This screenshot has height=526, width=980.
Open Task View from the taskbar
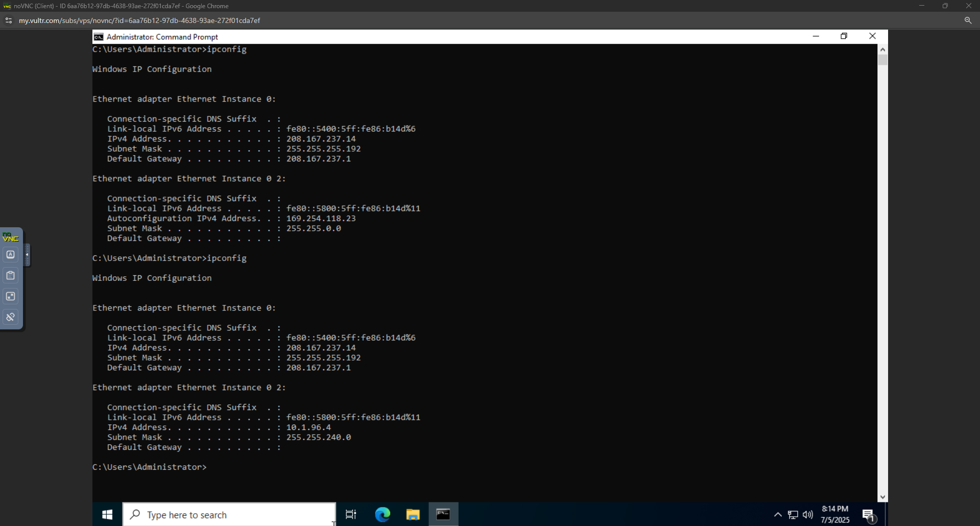(351, 515)
